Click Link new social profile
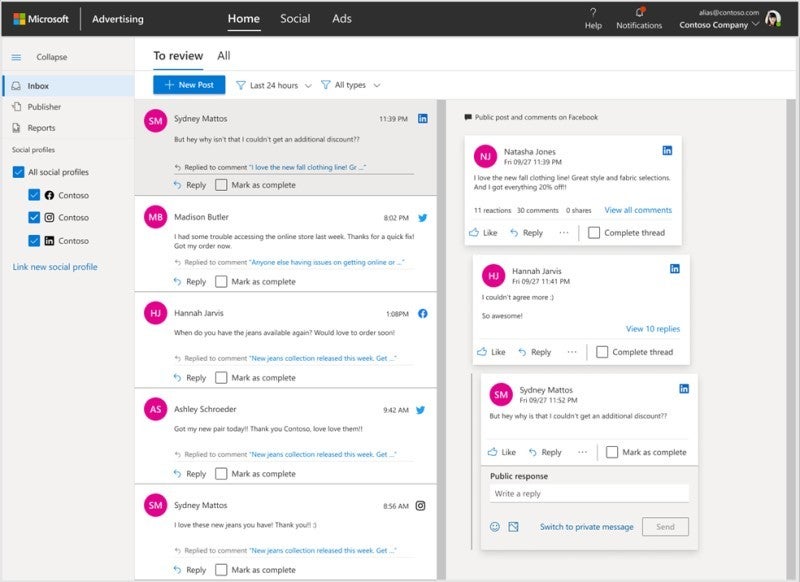Viewport: 800px width, 582px height. tap(55, 265)
